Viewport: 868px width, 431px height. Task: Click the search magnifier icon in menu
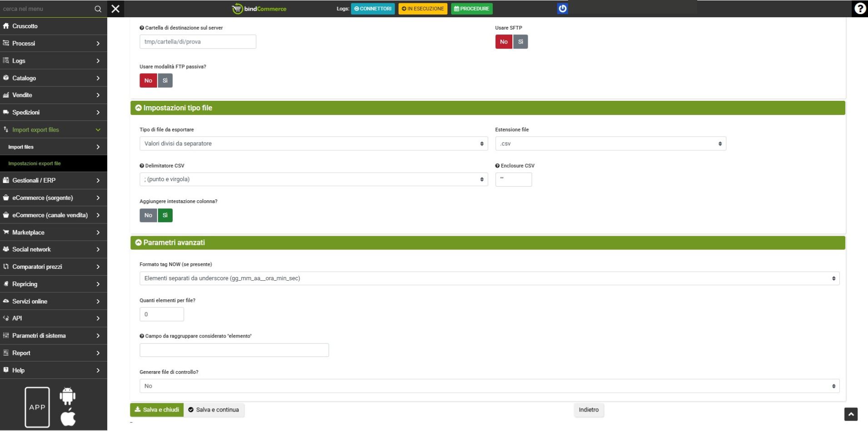coord(98,9)
